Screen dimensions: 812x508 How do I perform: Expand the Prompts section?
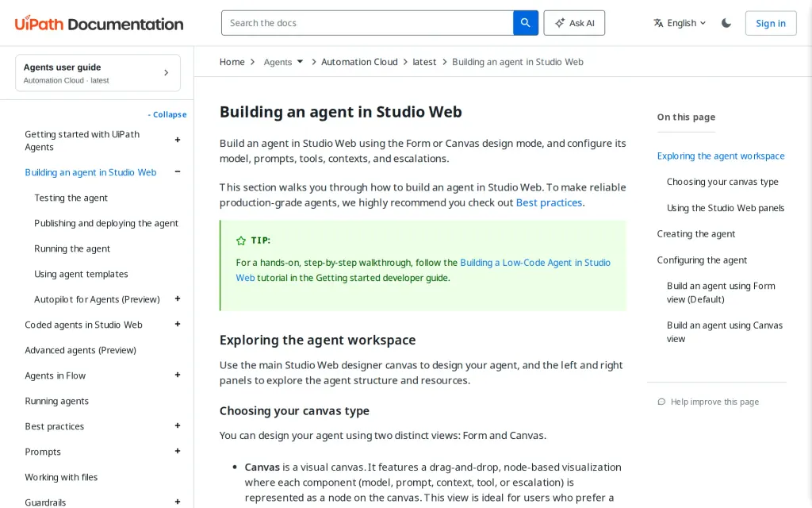coord(178,451)
